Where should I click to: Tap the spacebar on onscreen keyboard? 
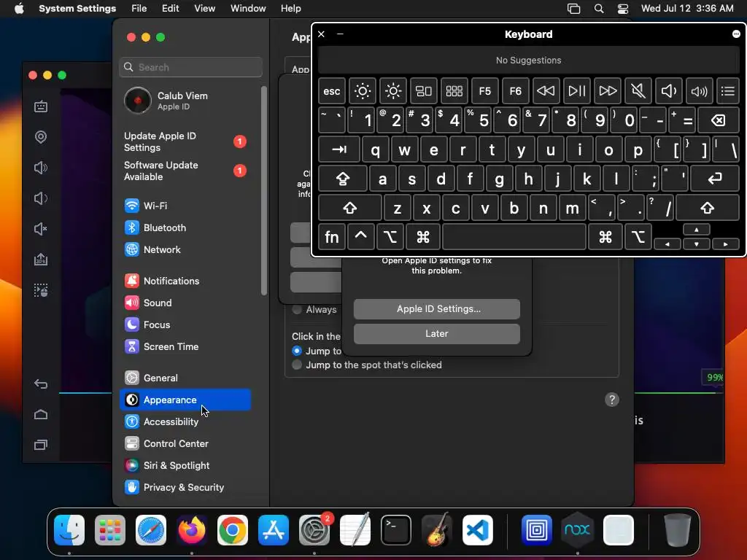[514, 237]
